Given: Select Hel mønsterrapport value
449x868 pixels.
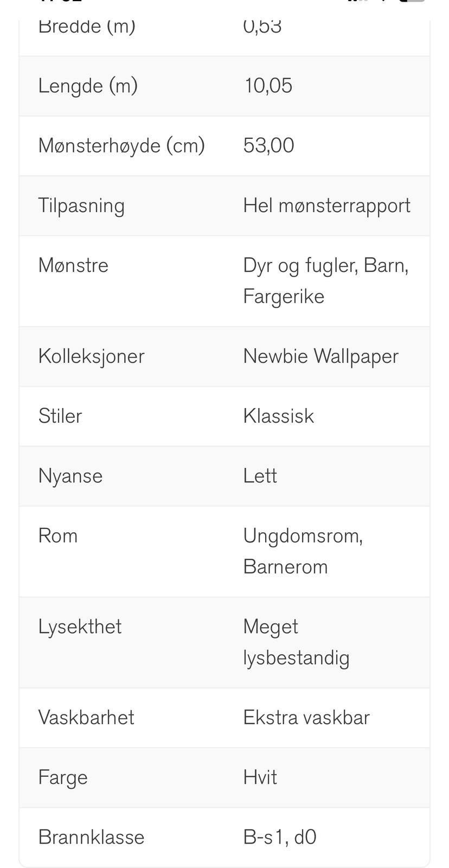Looking at the screenshot, I should (x=326, y=206).
